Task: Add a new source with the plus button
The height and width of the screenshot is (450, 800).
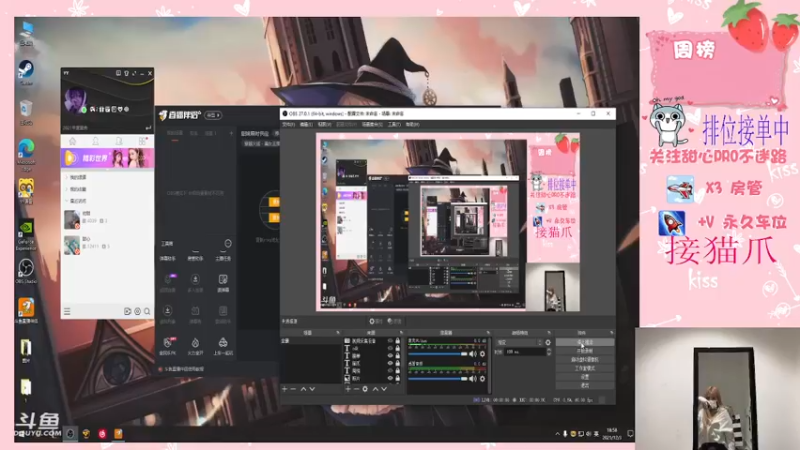Action: pyautogui.click(x=348, y=389)
